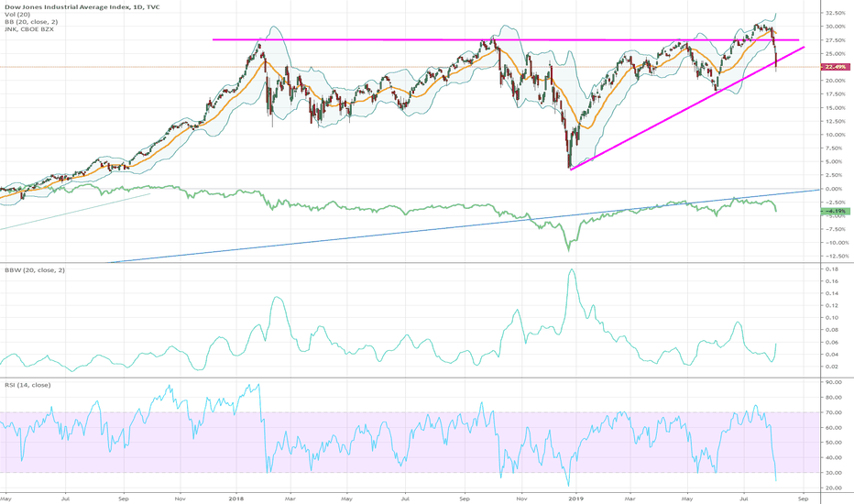
Task: Click the 0.06 value on BBW axis
Action: tap(831, 342)
